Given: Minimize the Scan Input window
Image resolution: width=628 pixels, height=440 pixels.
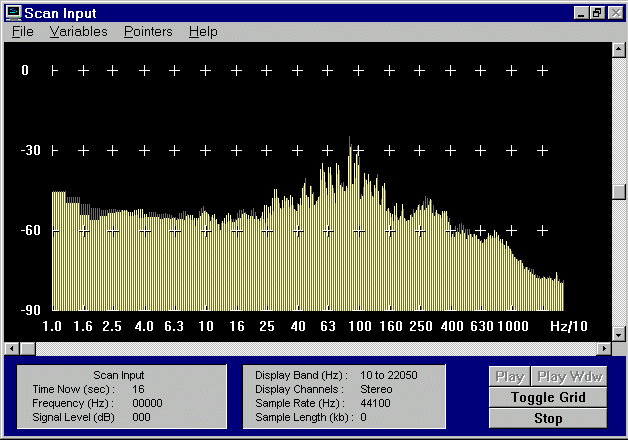Looking at the screenshot, I should point(582,12).
